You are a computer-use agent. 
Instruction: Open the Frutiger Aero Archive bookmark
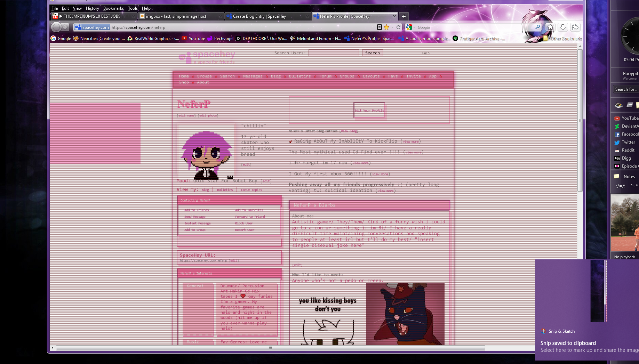click(479, 38)
